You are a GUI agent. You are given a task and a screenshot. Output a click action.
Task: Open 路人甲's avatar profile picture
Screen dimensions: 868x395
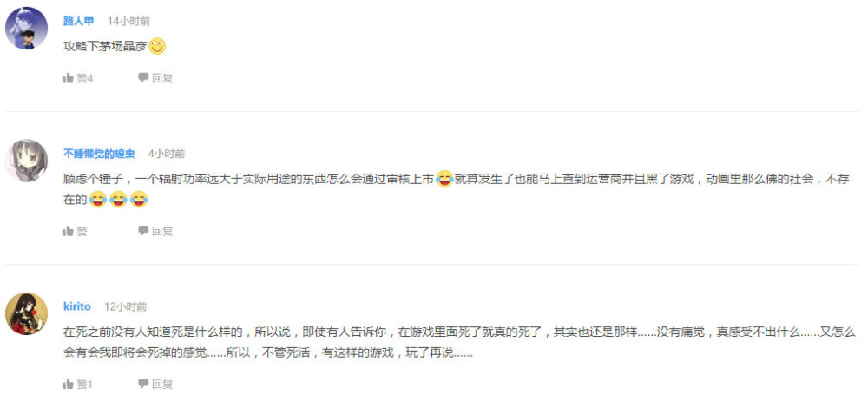pyautogui.click(x=27, y=29)
